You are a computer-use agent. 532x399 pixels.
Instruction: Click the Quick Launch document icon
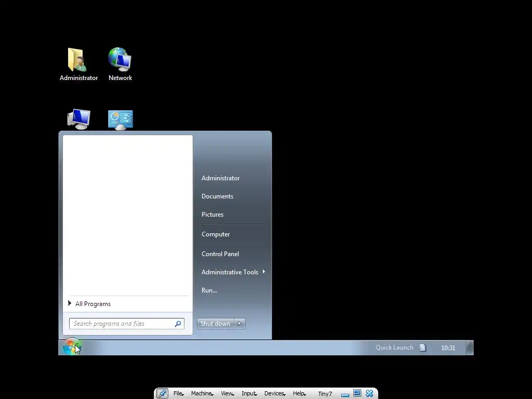[x=422, y=348]
